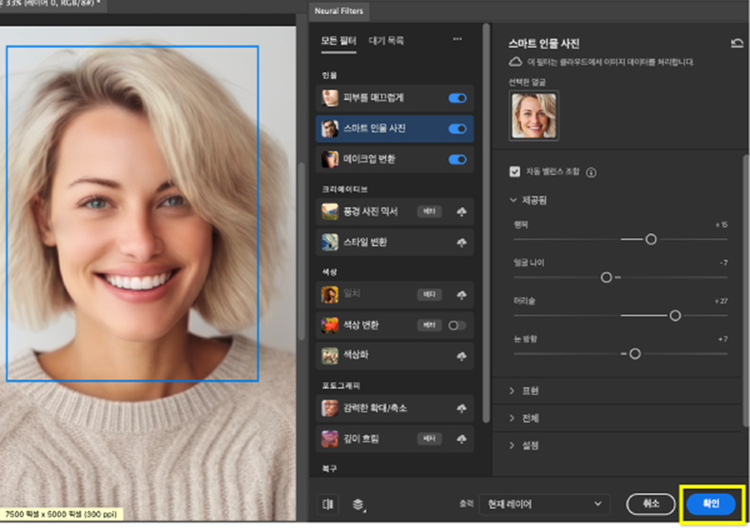Image resolution: width=750 pixels, height=531 pixels.
Task: Download the 풍경 사진 믹서 filter via cloud icon
Action: [x=461, y=212]
